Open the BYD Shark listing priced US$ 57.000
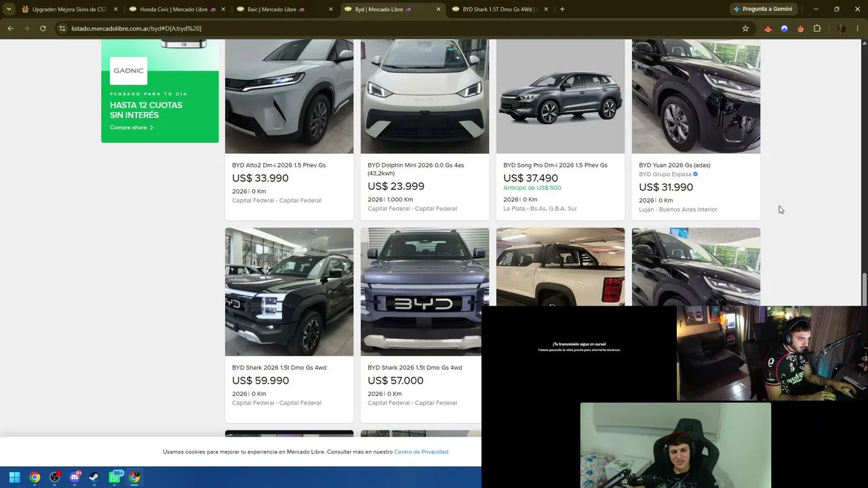868x488 pixels. coord(415,368)
